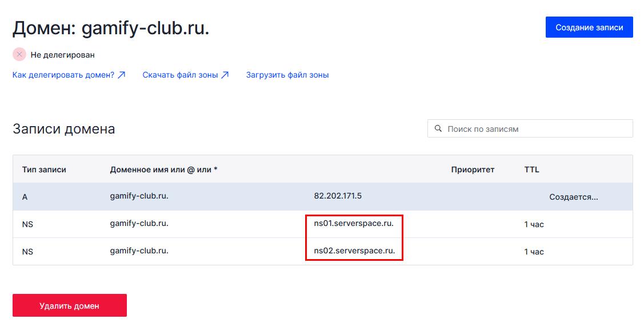Follow the "Скачать файл зоны" link

[180, 75]
